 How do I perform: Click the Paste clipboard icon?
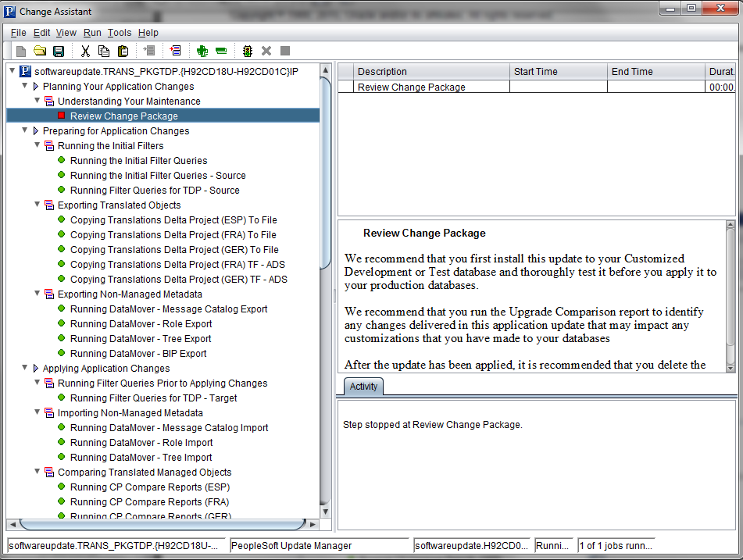(123, 52)
